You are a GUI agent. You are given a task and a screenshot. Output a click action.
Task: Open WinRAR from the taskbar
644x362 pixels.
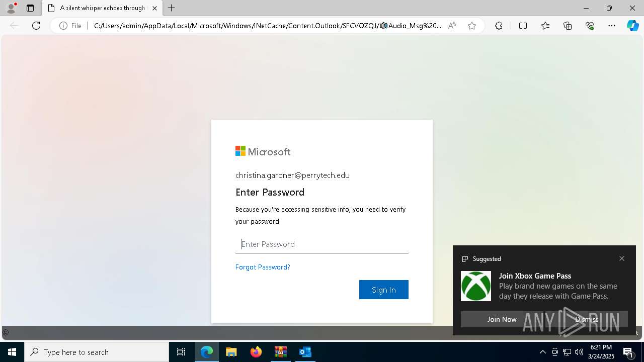point(281,352)
